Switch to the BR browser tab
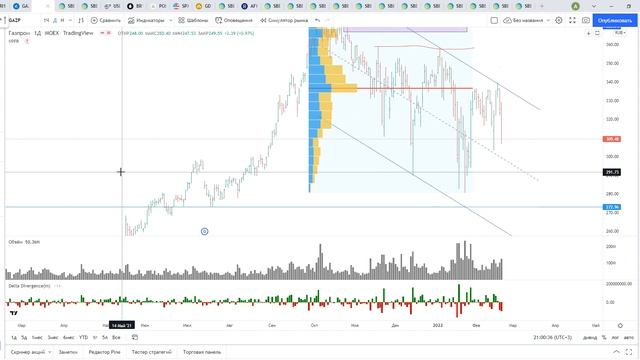This screenshot has width=640, height=360. [x=135, y=6]
